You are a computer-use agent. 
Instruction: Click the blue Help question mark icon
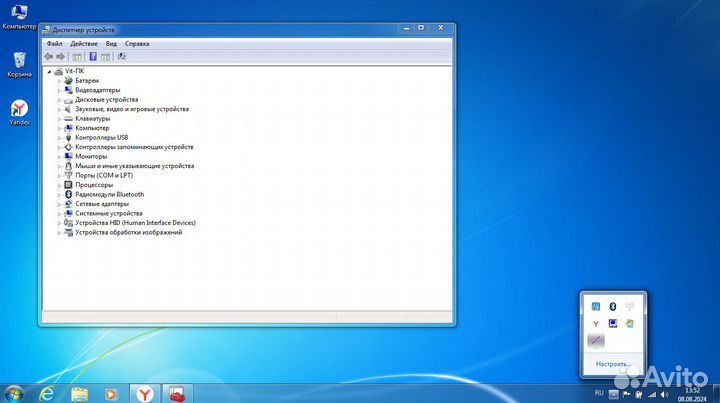(x=93, y=56)
